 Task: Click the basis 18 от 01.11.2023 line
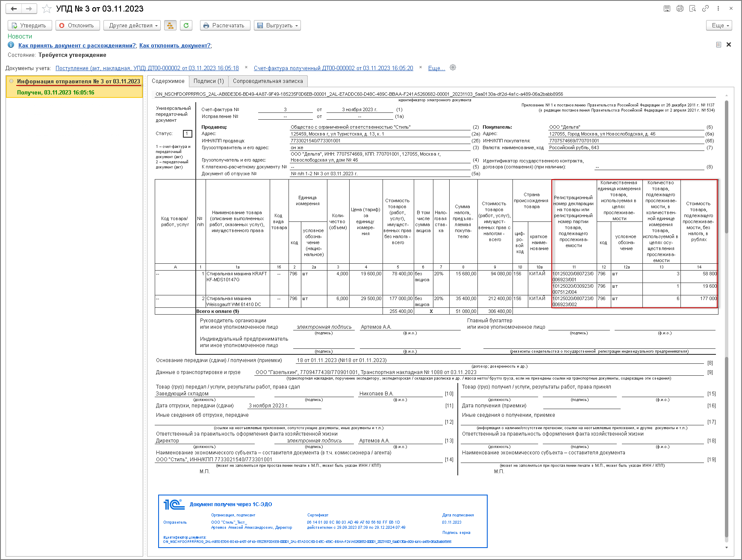pos(500,360)
